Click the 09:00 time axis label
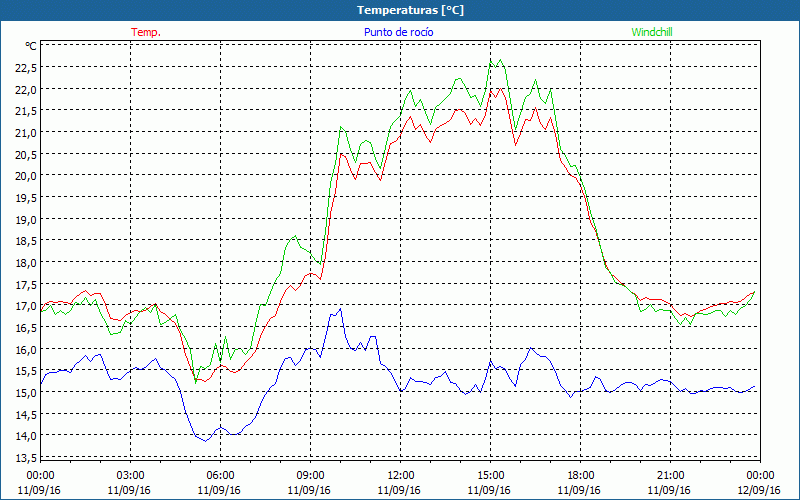Viewport: 800px width, 500px height. [311, 476]
